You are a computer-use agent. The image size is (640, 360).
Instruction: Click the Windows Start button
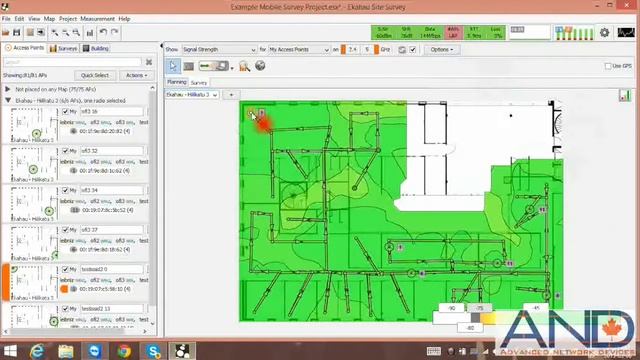point(10,351)
